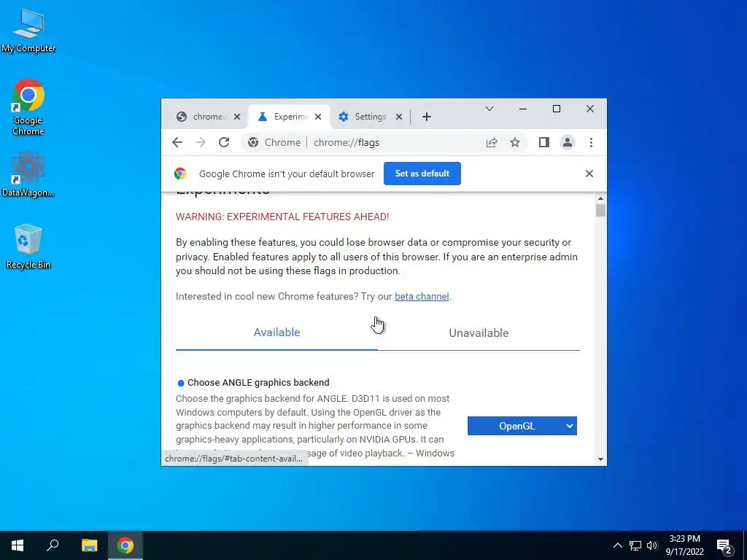Open My Computer desktop icon
This screenshot has height=560, width=747.
pyautogui.click(x=28, y=30)
